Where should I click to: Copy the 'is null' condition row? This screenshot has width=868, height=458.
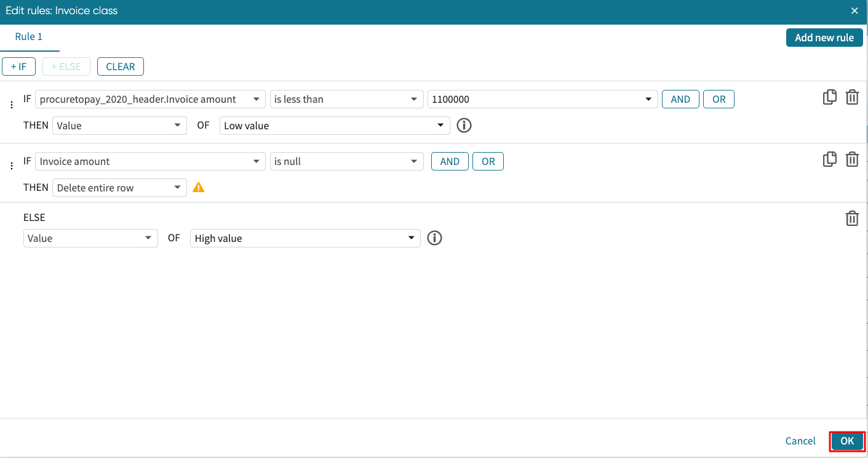[x=830, y=159]
